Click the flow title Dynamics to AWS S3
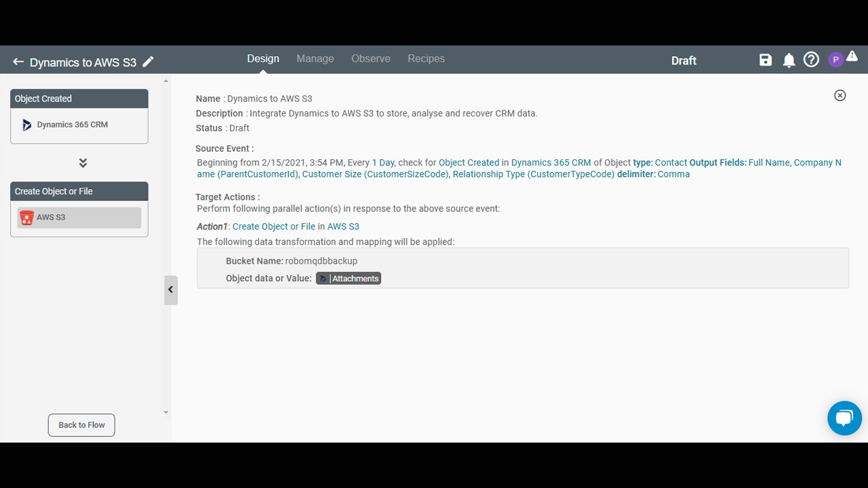This screenshot has height=488, width=868. click(x=83, y=62)
